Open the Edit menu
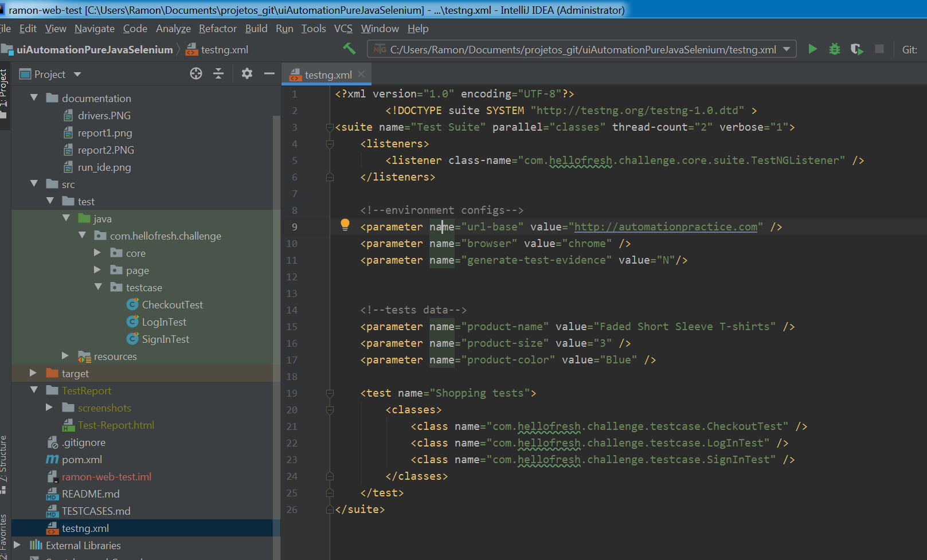 28,29
